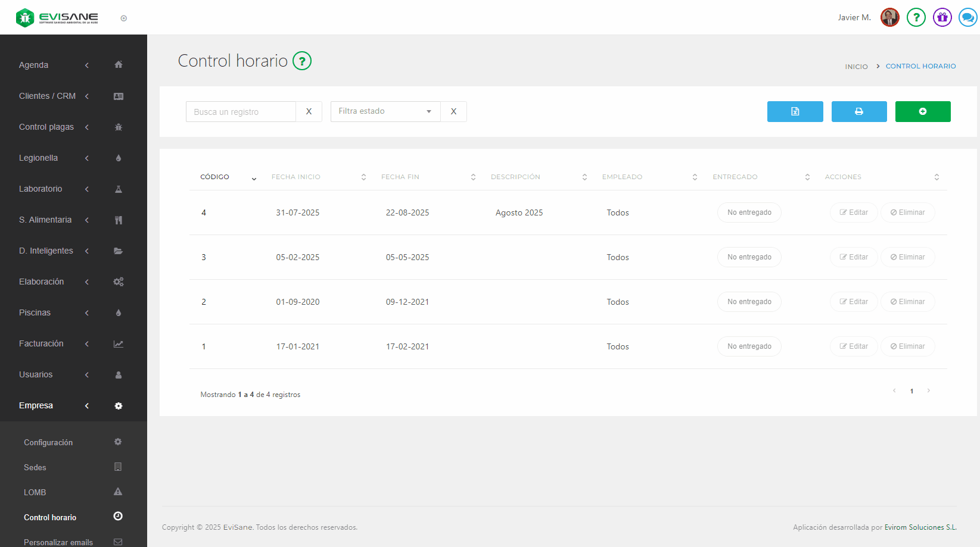Expand the Control plagas menu
Screen dimensions: 980x547
click(x=87, y=127)
